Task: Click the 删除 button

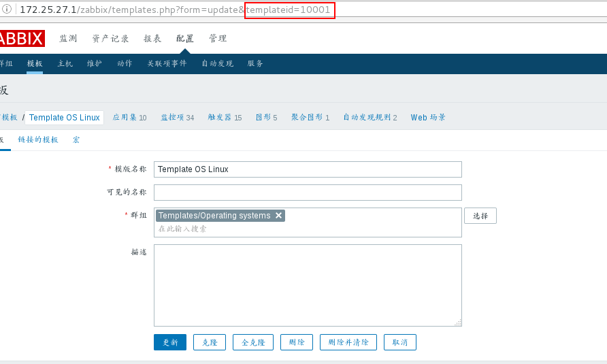Action: click(x=297, y=342)
